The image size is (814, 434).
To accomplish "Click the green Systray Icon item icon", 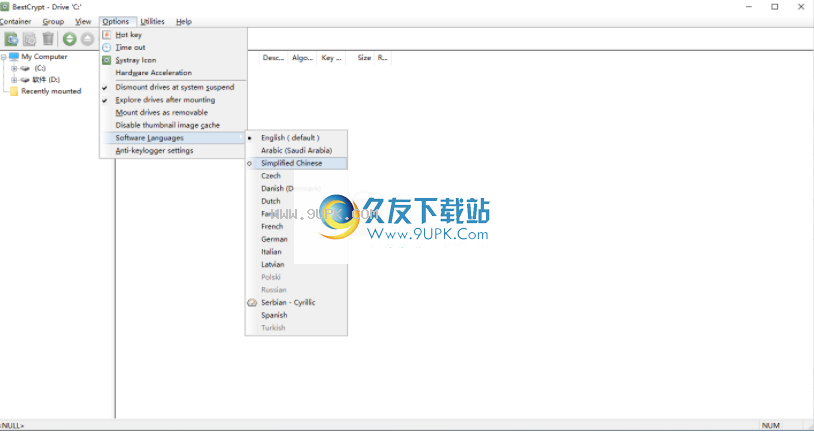I will [x=106, y=60].
